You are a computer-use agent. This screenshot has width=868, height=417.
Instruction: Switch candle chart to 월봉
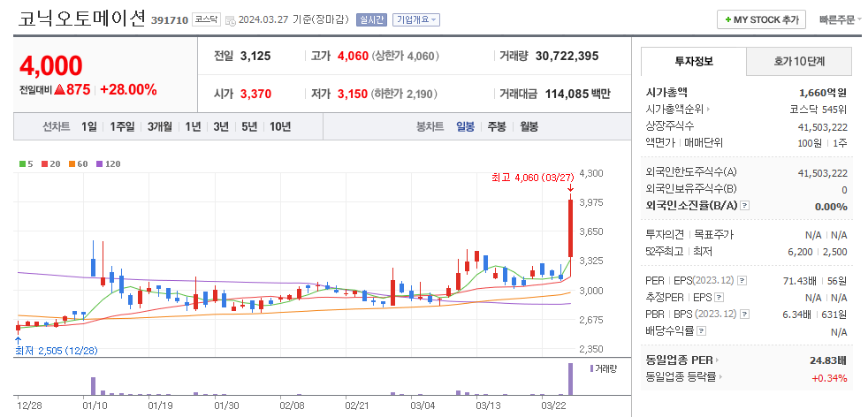click(529, 126)
